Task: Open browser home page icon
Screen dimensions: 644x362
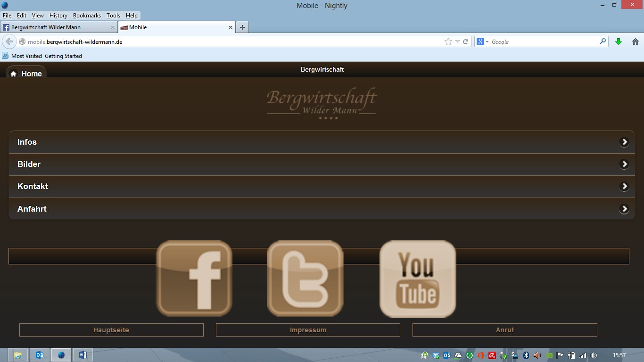Action: click(635, 41)
